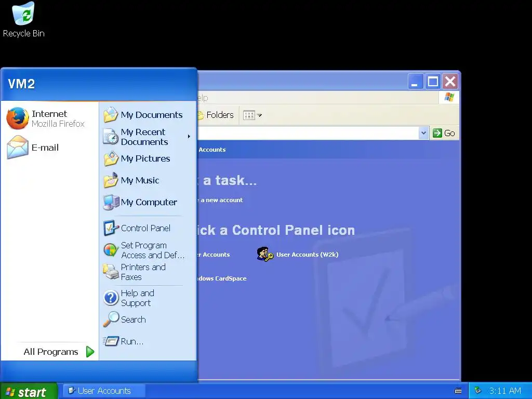The width and height of the screenshot is (532, 399).
Task: Click the on-screen keyboard taskbar icon
Action: pyautogui.click(x=458, y=391)
